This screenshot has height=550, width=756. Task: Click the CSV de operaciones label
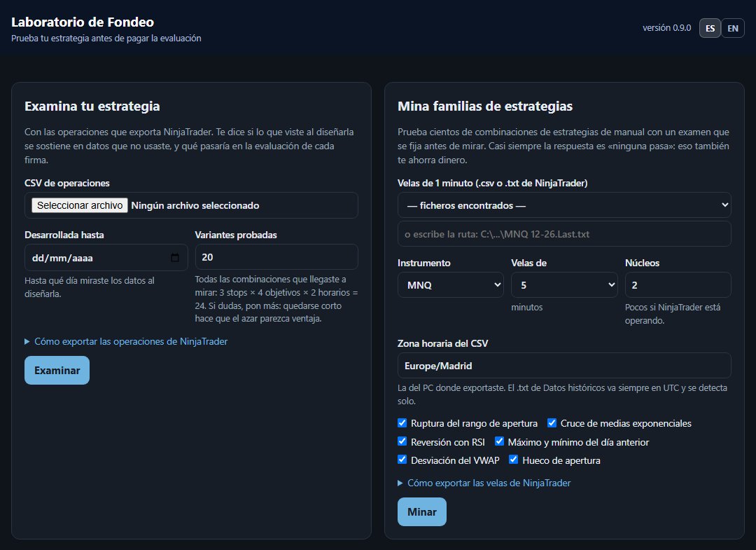click(x=67, y=183)
